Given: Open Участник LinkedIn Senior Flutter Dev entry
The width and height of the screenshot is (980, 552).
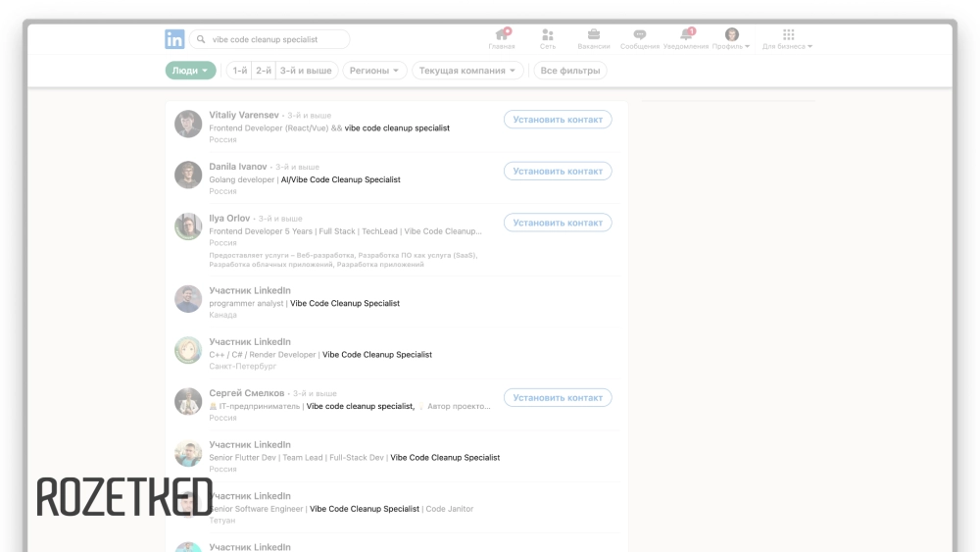Looking at the screenshot, I should (249, 444).
